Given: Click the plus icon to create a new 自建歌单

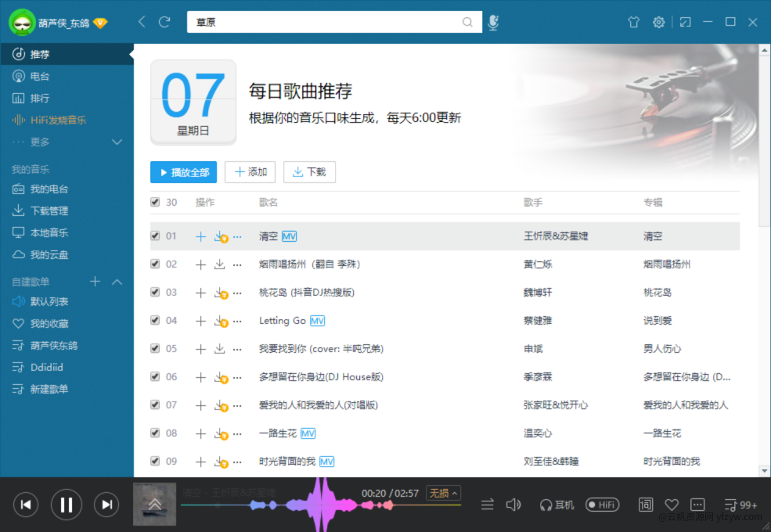Looking at the screenshot, I should point(95,282).
